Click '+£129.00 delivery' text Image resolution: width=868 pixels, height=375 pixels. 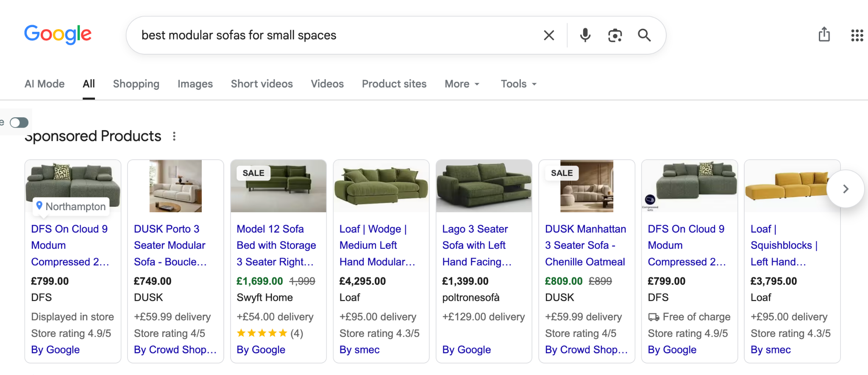[x=484, y=317]
